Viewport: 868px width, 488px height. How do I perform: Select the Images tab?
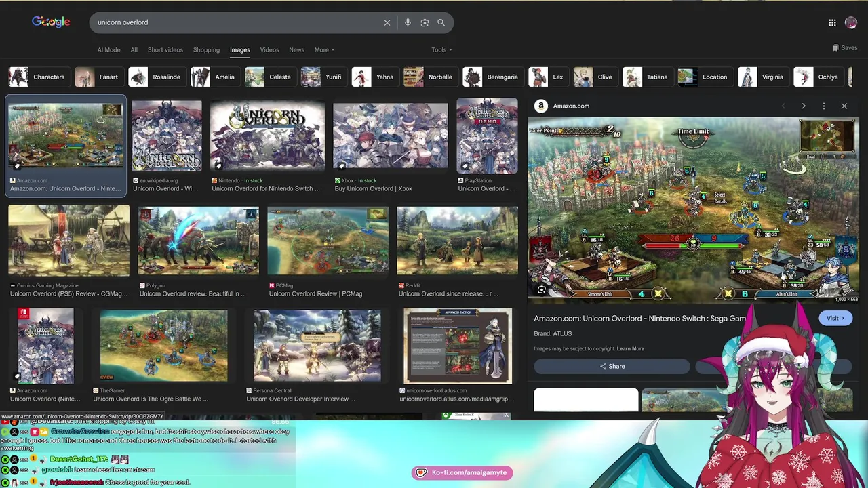tap(239, 49)
